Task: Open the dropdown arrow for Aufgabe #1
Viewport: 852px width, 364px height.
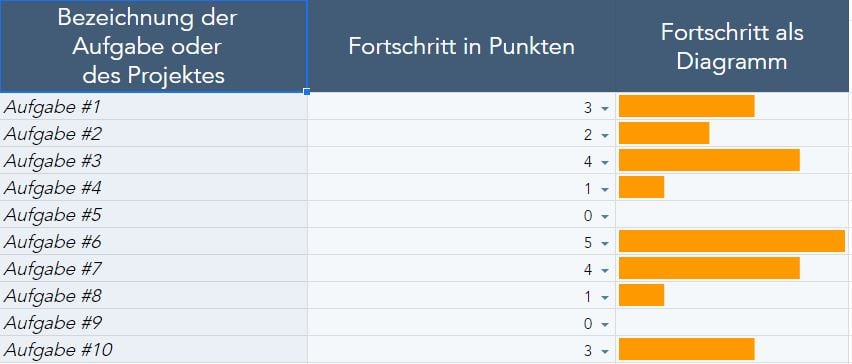Action: 605,109
